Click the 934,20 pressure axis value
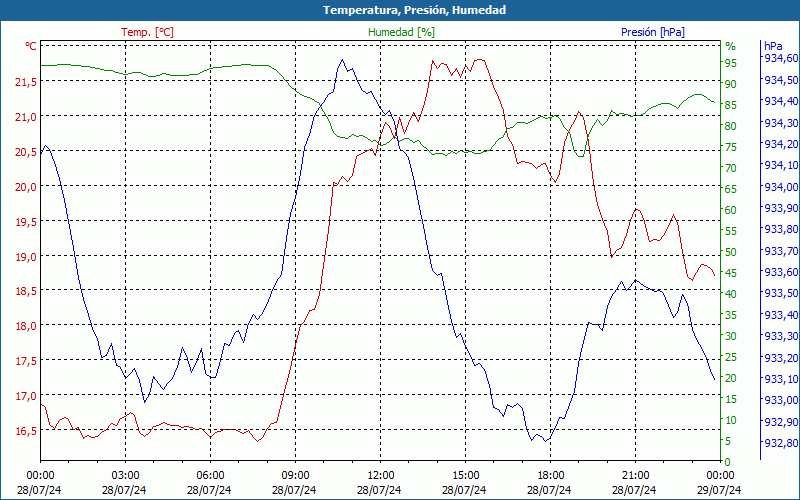Screen dimensions: 800x500 click(781, 144)
